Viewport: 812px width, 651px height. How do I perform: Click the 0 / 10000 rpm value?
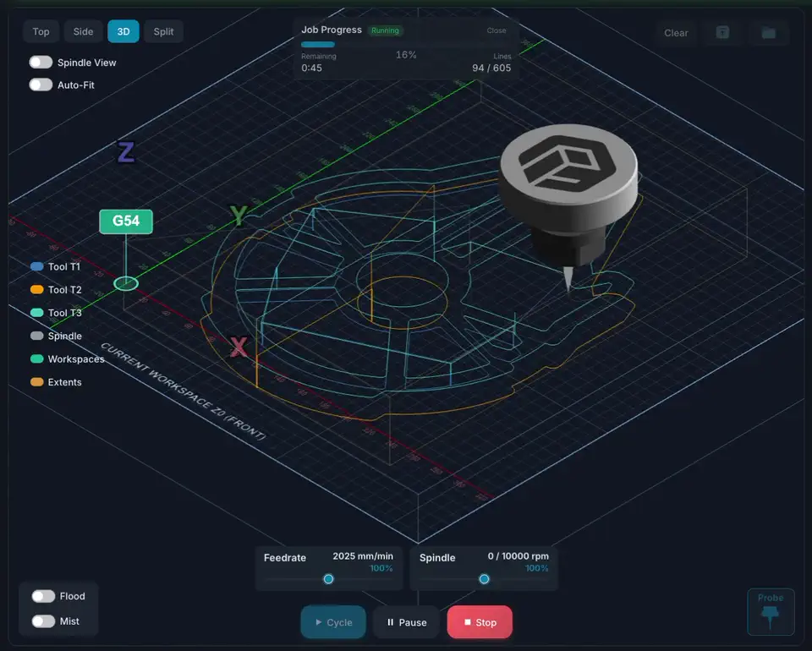(518, 556)
